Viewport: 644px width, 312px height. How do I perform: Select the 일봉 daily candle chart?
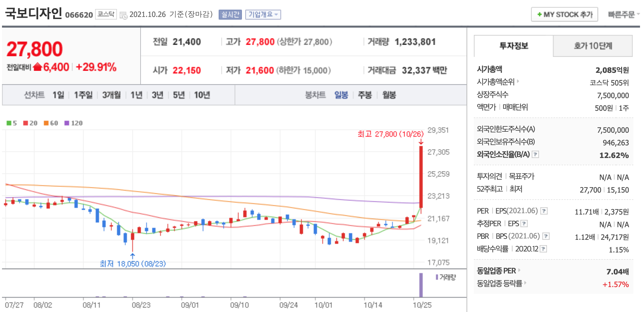pos(341,95)
